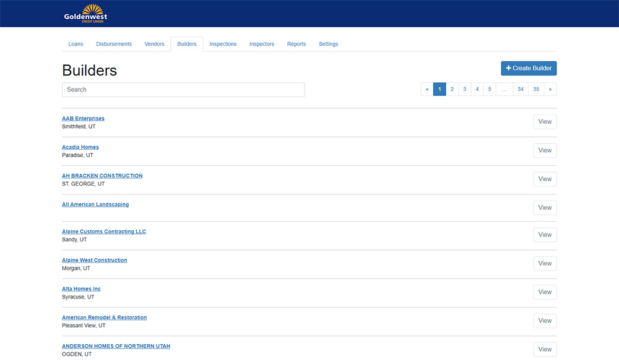Open the Inspectors tab
Image resolution: width=619 pixels, height=364 pixels.
coord(262,44)
